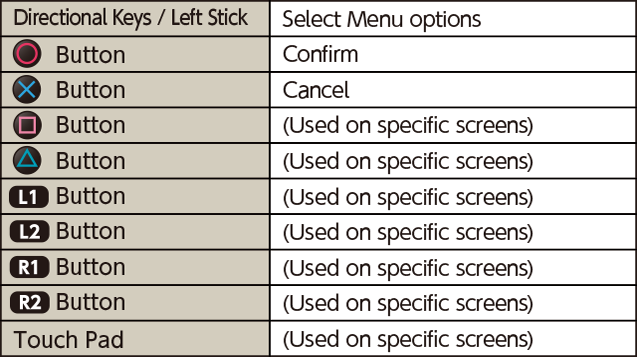639x360 pixels.
Task: Select the 'Select Menu options' cell
Action: 452,19
